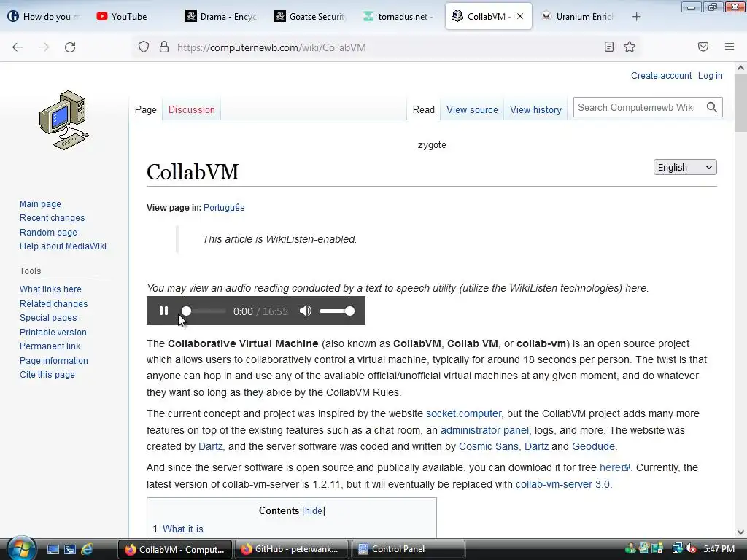Open the English language dropdown

(685, 167)
